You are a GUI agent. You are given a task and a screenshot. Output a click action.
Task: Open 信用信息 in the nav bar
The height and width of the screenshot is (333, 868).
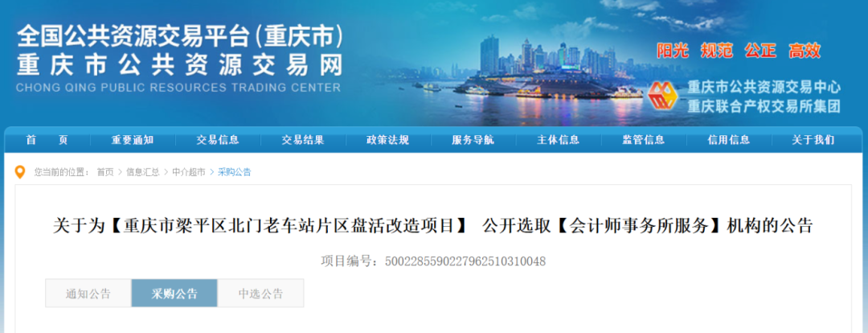(x=728, y=140)
